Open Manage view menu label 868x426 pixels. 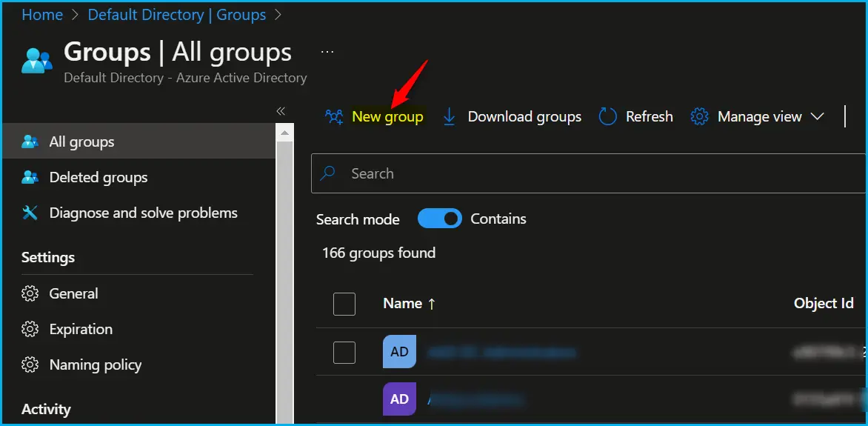point(760,117)
